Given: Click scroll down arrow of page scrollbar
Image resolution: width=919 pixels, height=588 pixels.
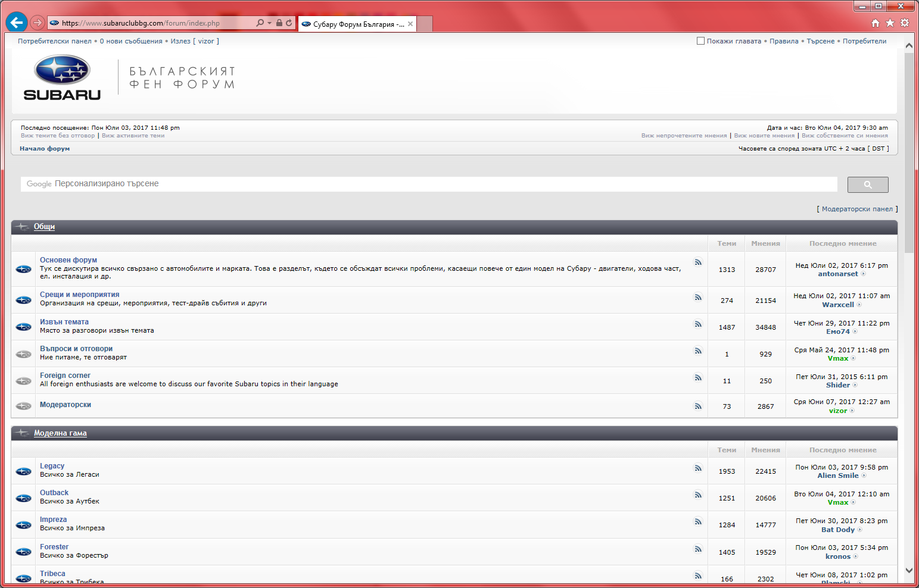Looking at the screenshot, I should 909,570.
